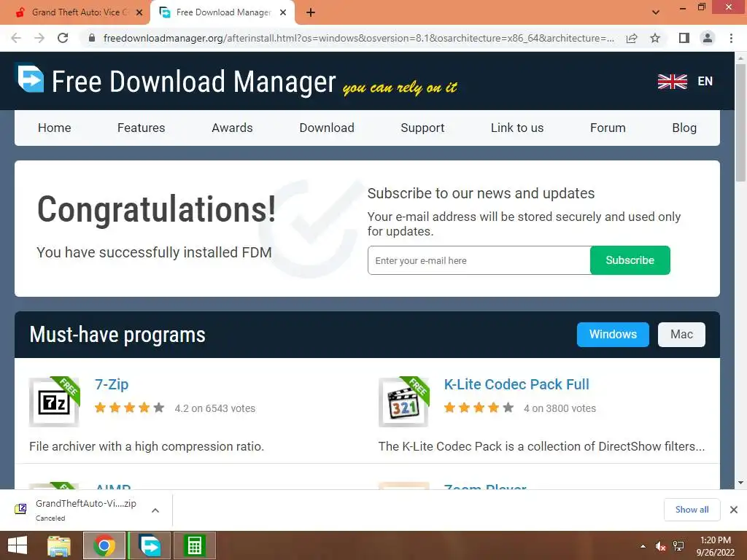Open the Download menu item
Screen dimensions: 747x560
point(327,128)
